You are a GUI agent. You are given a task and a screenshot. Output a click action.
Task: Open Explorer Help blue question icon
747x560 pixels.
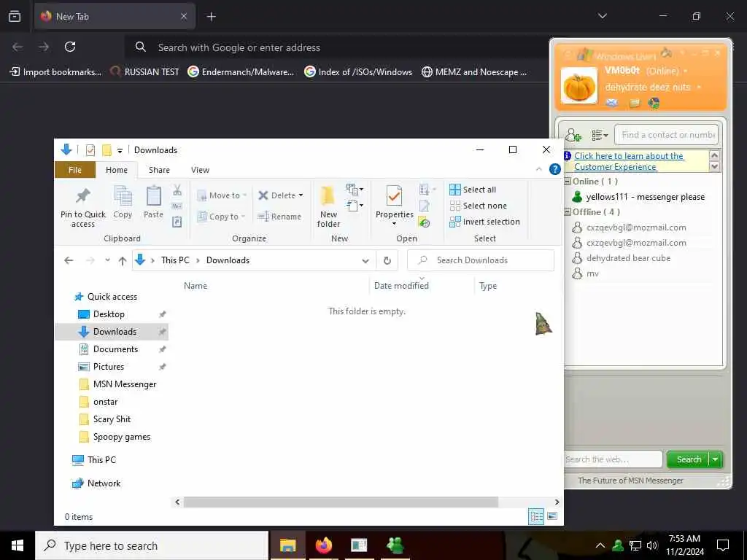tap(554, 169)
